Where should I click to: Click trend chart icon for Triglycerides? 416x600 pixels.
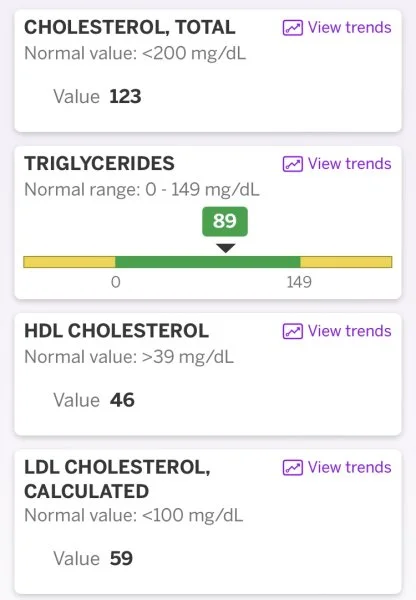click(x=293, y=164)
